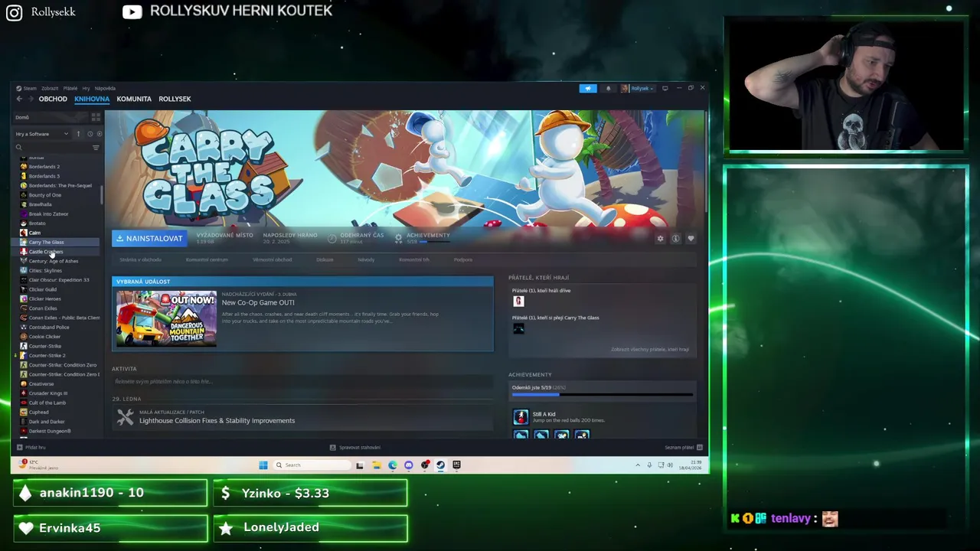Open notifications bell in Steam
The image size is (980, 551).
(608, 88)
